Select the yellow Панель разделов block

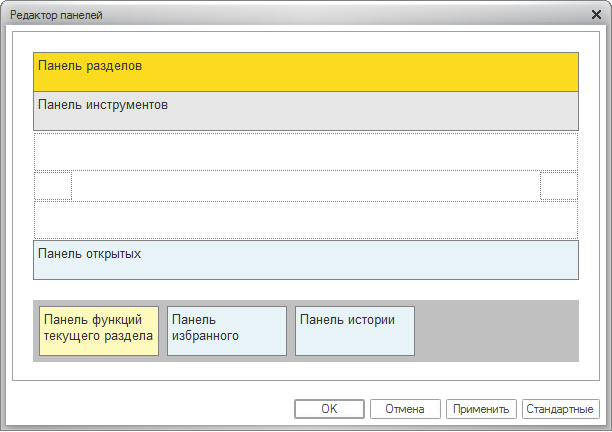point(306,72)
